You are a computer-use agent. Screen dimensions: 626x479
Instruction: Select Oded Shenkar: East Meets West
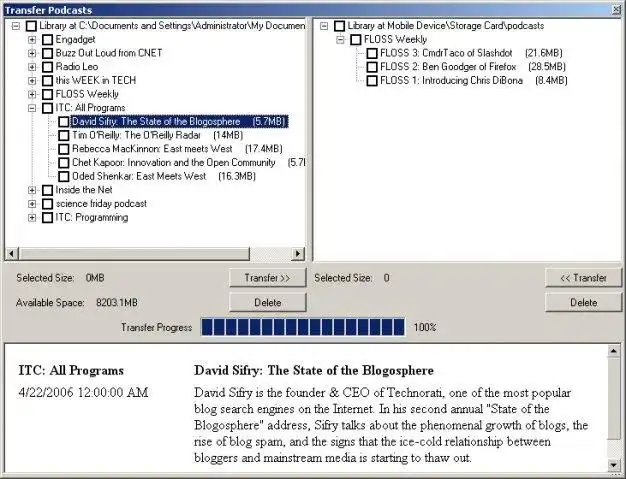point(164,176)
